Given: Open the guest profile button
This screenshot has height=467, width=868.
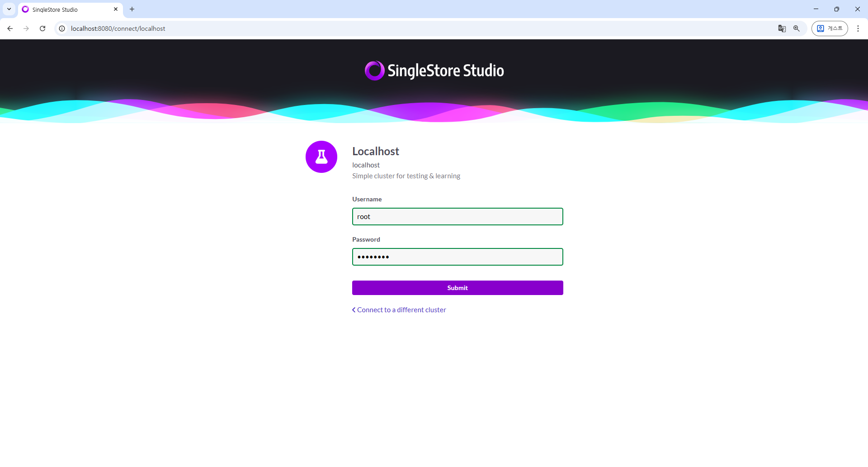Looking at the screenshot, I should pyautogui.click(x=830, y=29).
